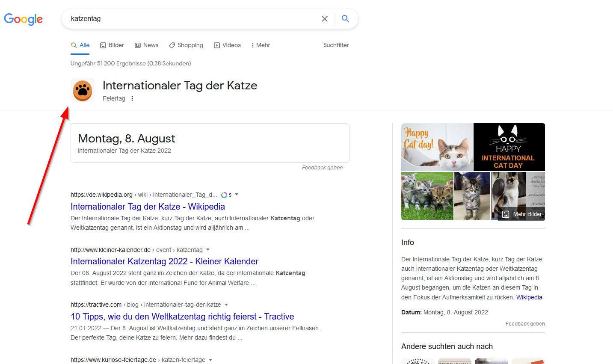Open the Videos tab
613x364 pixels.
[227, 45]
